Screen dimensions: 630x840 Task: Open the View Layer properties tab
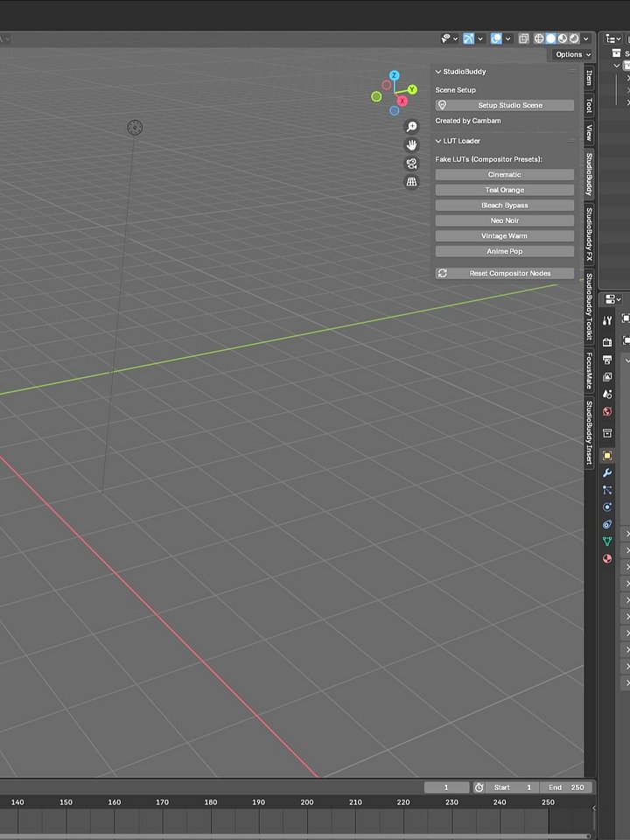point(607,376)
